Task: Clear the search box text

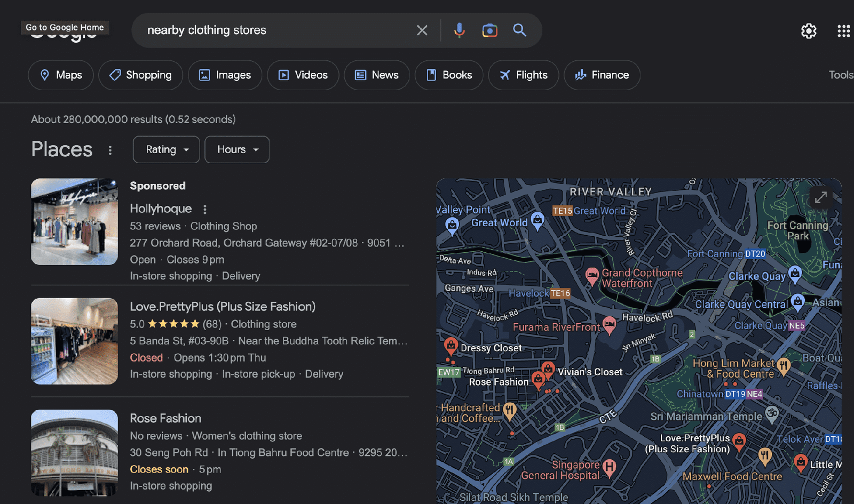Action: (x=422, y=30)
